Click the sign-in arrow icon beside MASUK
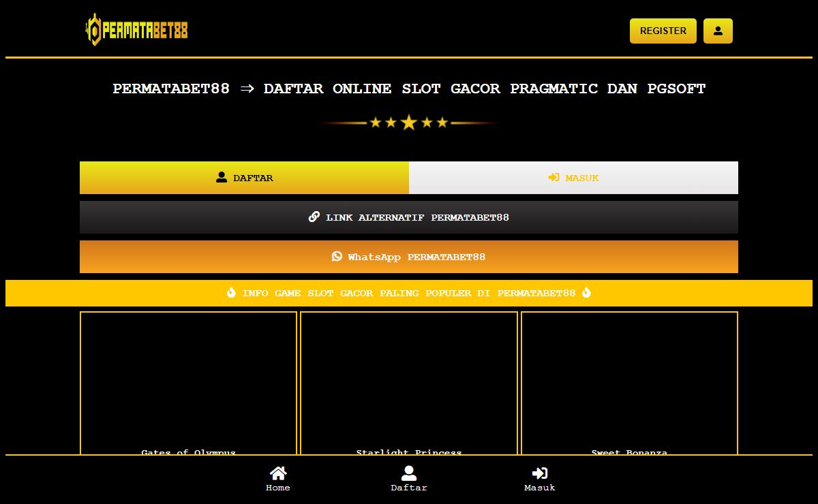This screenshot has height=504, width=818. 554,177
